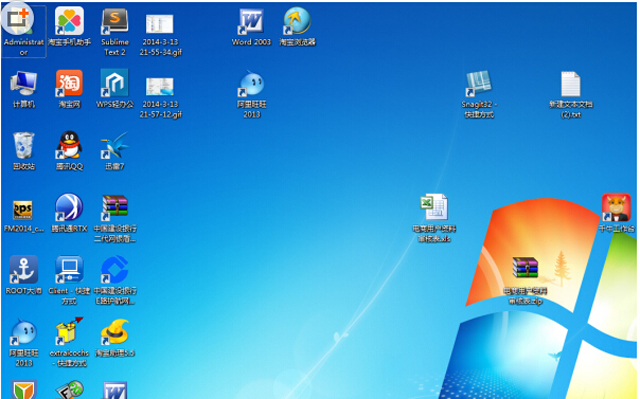Screen dimensions: 640x399
Task: Click the Computer desktop icon
Action: click(24, 83)
